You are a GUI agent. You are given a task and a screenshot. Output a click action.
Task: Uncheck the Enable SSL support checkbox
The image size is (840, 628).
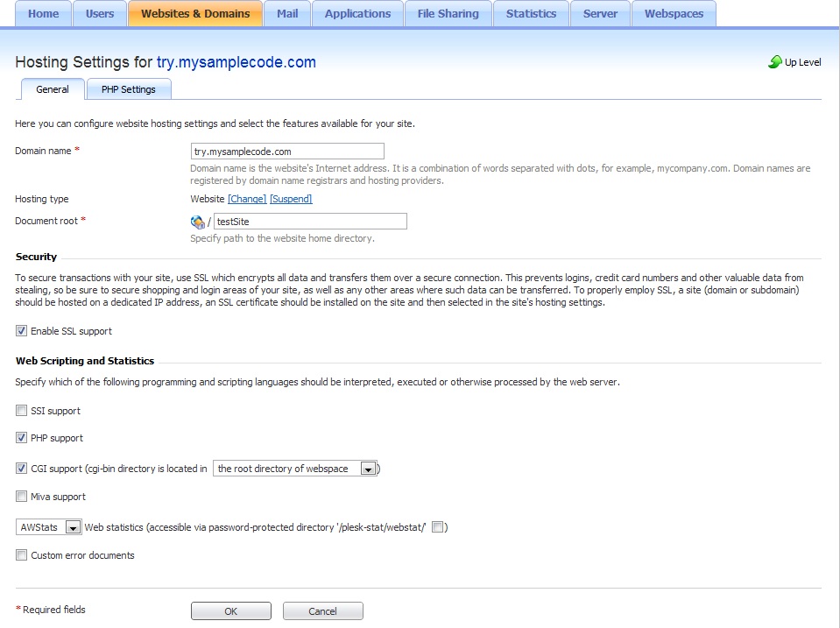coord(21,330)
